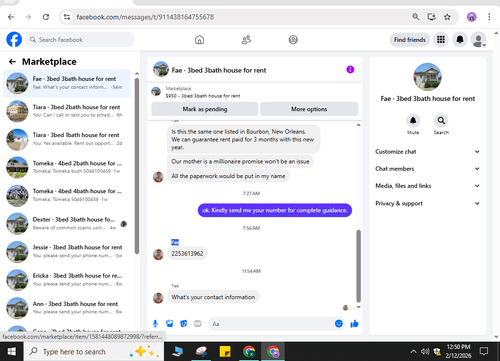The height and width of the screenshot is (361, 500).
Task: Show hidden system tray icons chevron
Action: pyautogui.click(x=413, y=351)
